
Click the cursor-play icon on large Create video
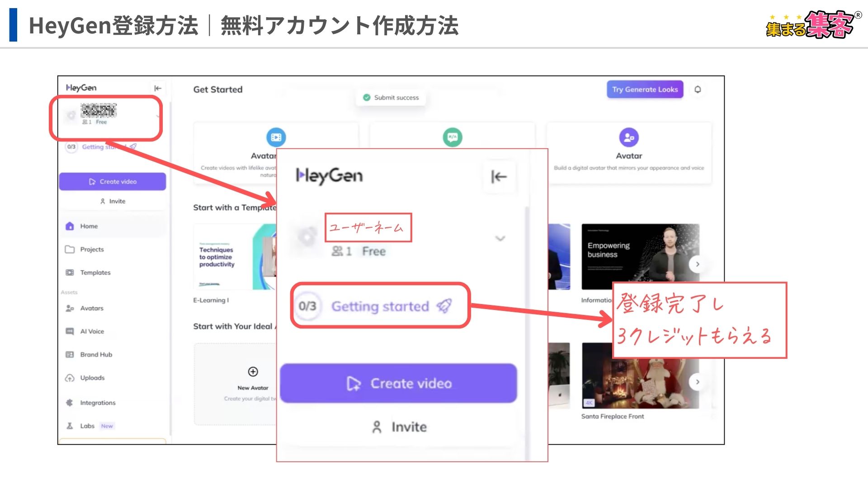[x=354, y=384]
